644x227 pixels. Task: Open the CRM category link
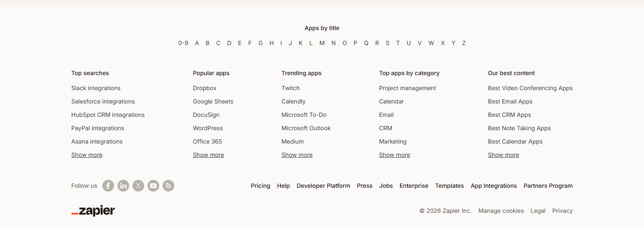coord(386,128)
